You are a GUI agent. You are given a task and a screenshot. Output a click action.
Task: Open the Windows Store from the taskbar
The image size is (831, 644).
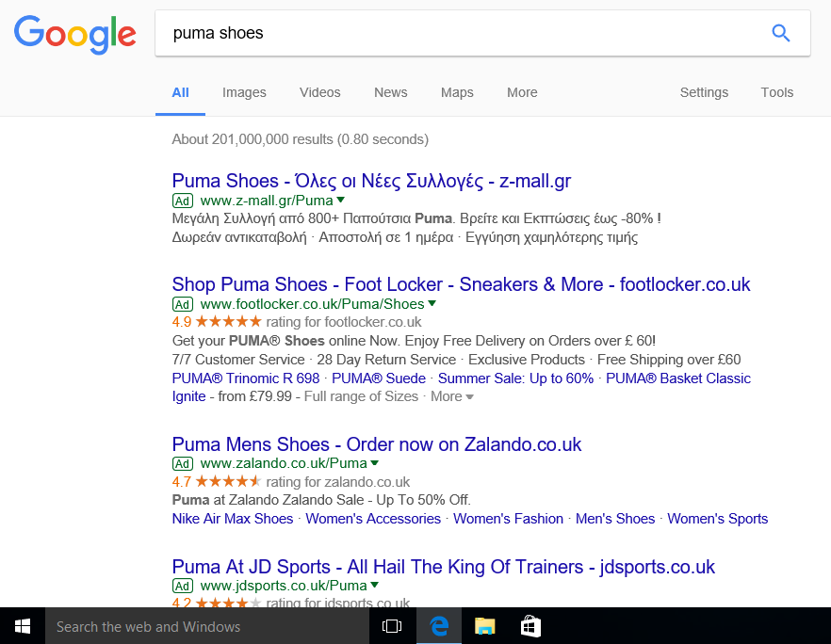[x=530, y=626]
